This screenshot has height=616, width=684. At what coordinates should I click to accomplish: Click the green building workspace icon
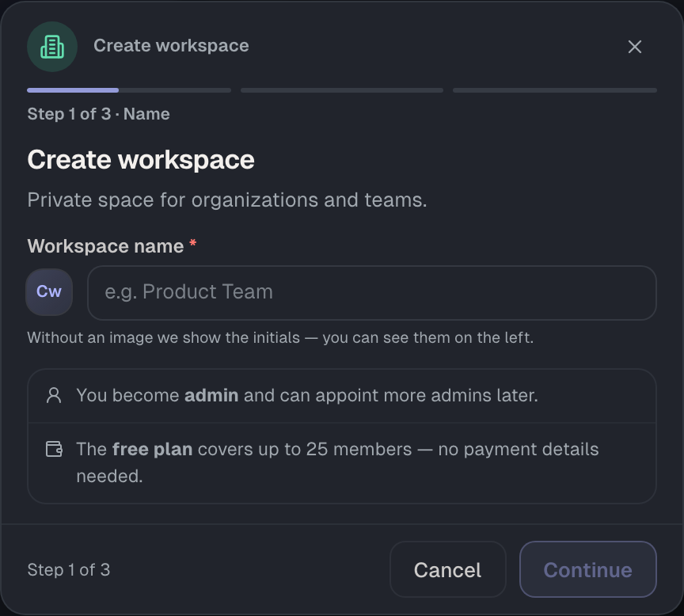[x=52, y=47]
